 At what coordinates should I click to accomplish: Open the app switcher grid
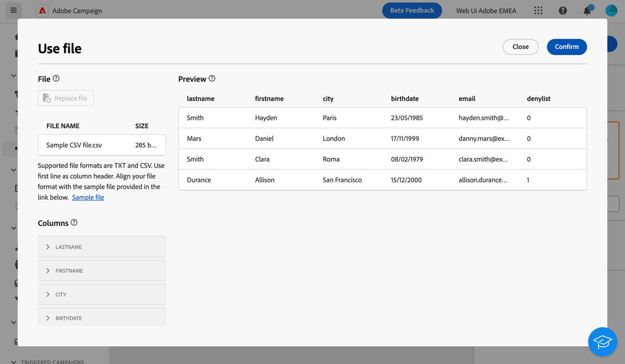pyautogui.click(x=538, y=10)
